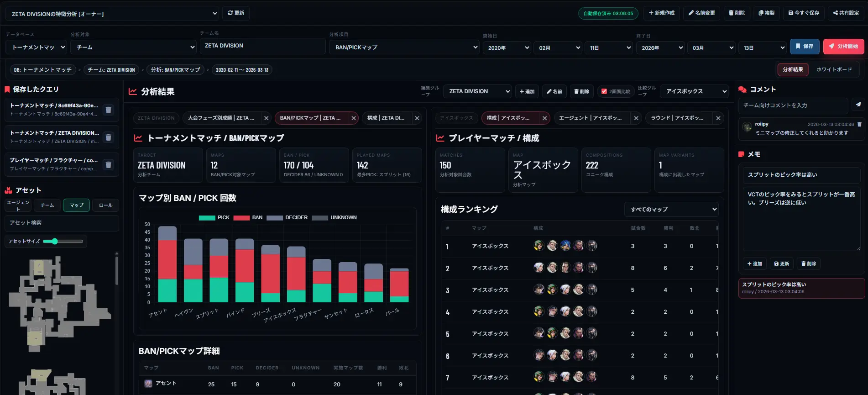Select the ロール asset tab

[105, 205]
